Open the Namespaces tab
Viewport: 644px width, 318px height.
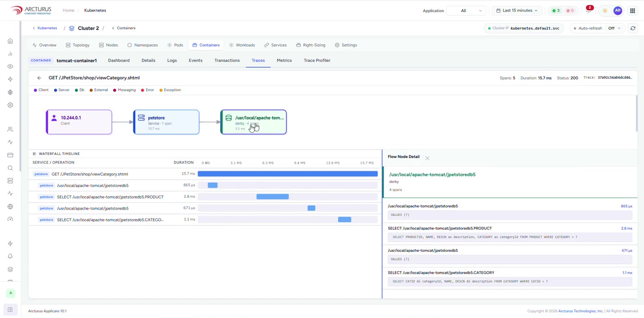(142, 45)
